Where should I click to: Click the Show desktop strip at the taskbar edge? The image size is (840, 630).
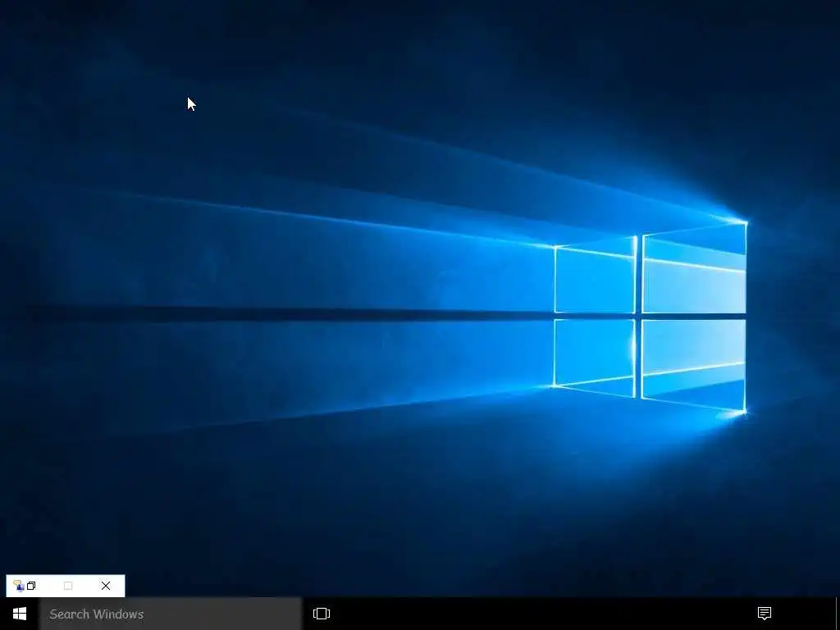(x=838, y=614)
